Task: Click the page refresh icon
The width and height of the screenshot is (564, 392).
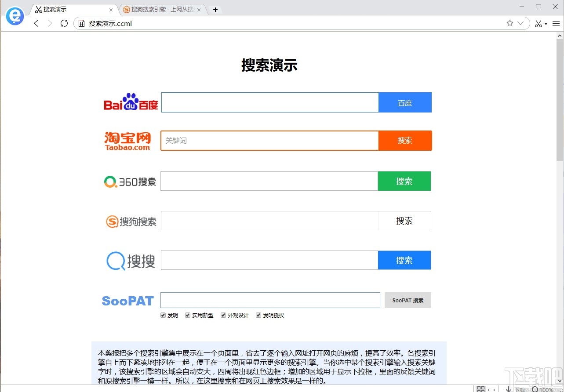Action: pos(64,23)
